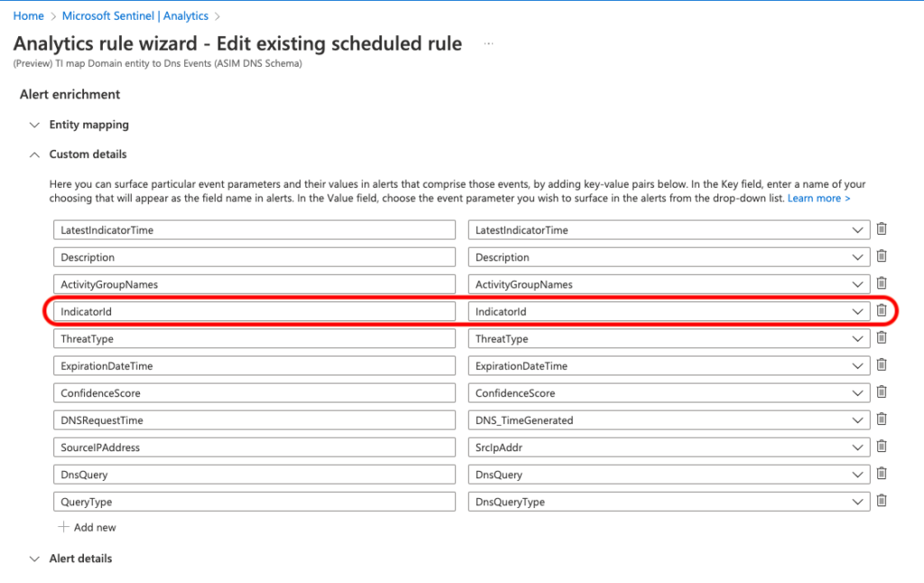Open the ConfidenceScore value dropdown
Image resolution: width=924 pixels, height=583 pixels.
pyautogui.click(x=669, y=393)
